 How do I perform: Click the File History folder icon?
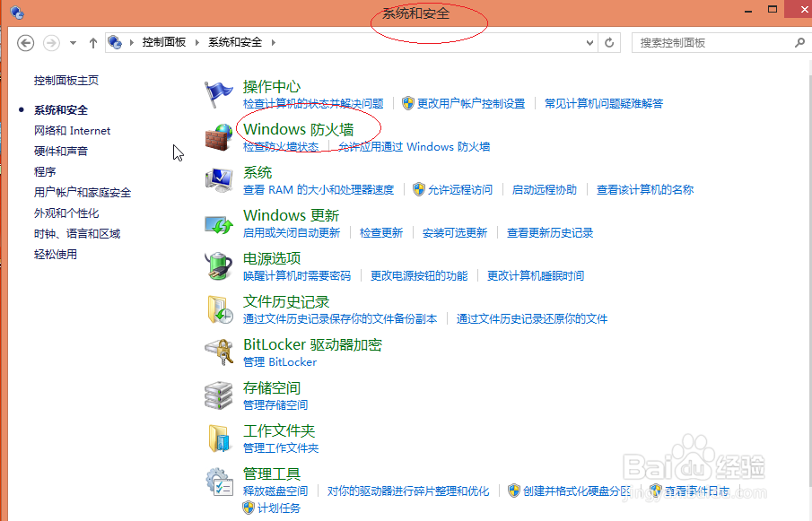(220, 309)
